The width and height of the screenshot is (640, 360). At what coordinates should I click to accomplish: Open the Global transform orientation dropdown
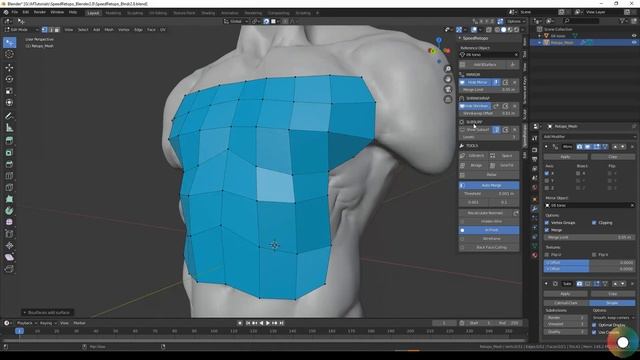click(236, 21)
